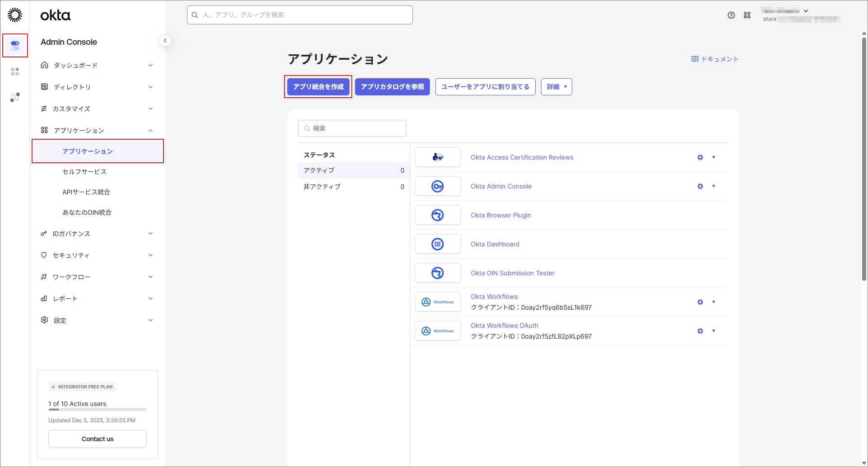Open dropdown arrow for Okta Access Certification Reviews

[714, 157]
